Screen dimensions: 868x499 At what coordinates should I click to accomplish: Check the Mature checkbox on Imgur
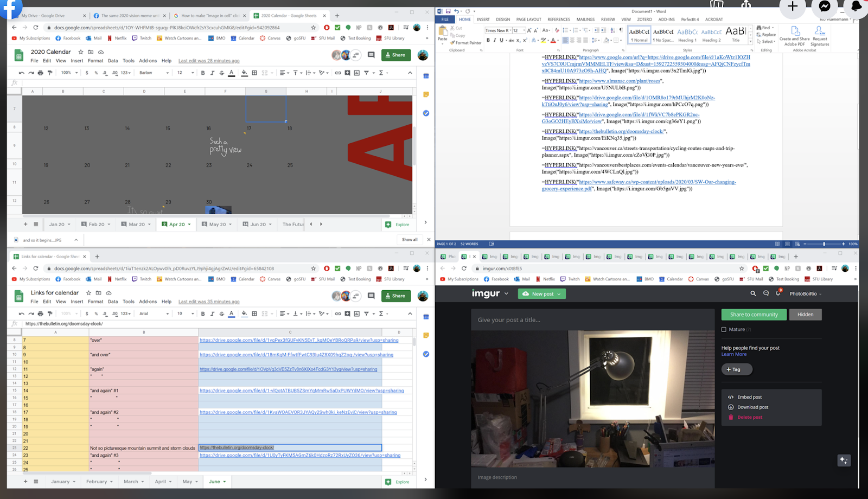[724, 329]
